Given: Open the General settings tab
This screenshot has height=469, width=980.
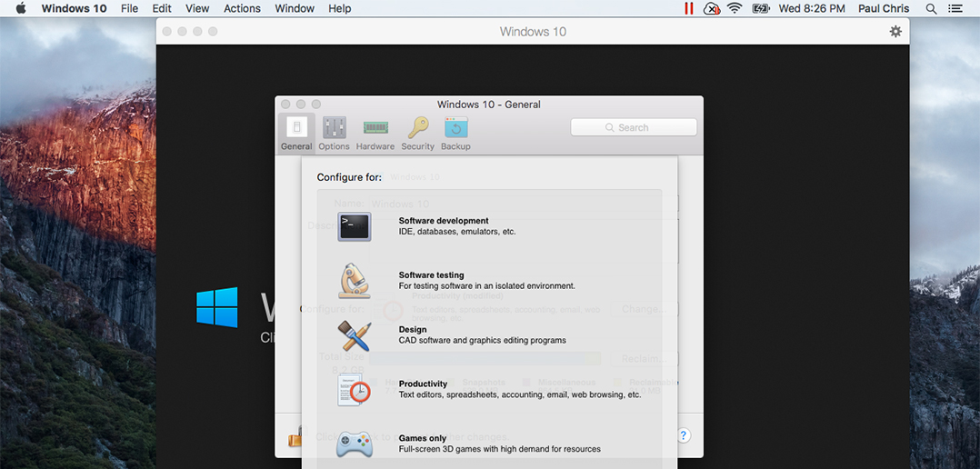Looking at the screenshot, I should pos(296,133).
